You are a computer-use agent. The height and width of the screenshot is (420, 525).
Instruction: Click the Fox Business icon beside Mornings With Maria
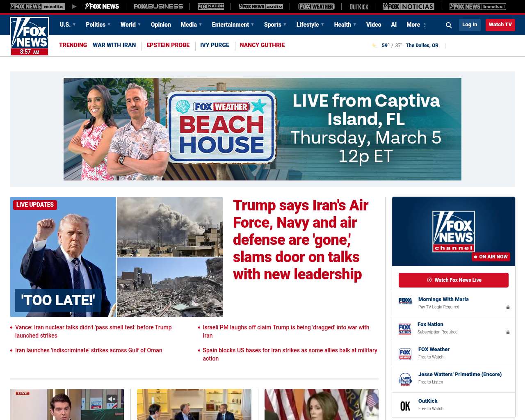point(405,301)
